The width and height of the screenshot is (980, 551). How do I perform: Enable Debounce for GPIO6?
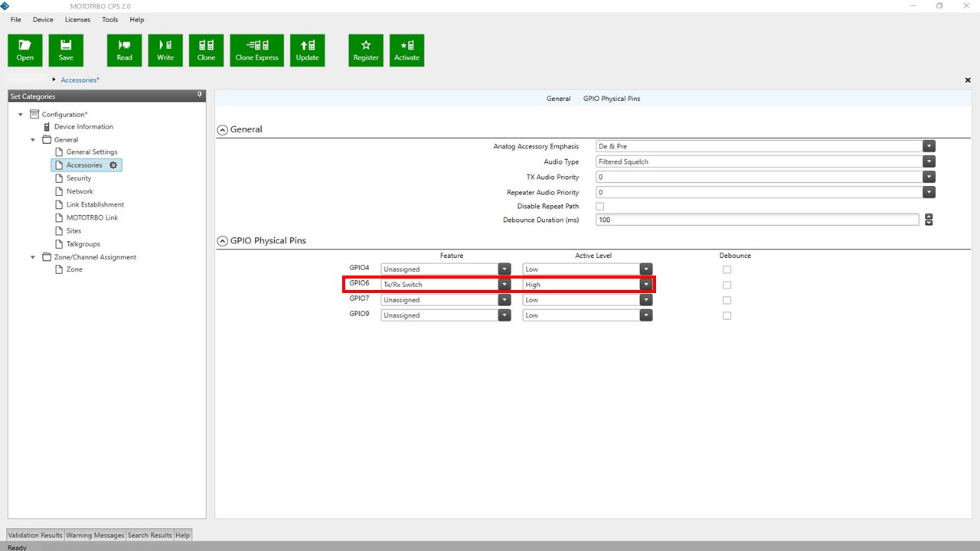point(727,285)
